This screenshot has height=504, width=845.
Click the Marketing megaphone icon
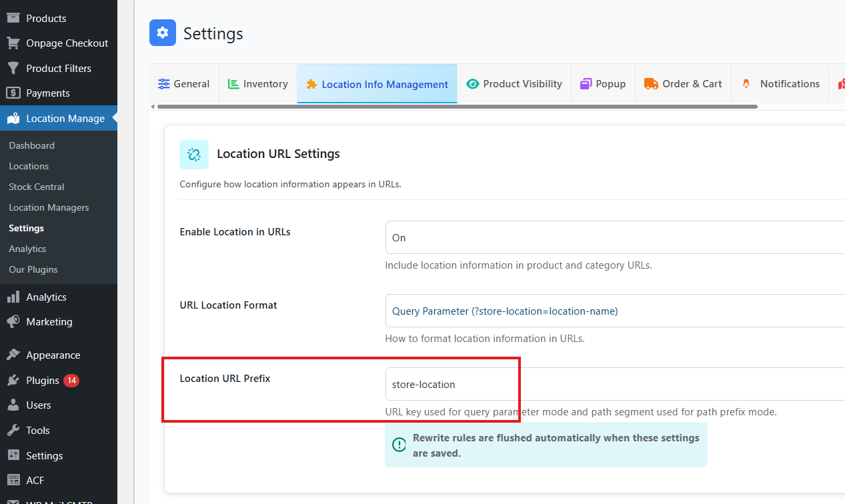coord(13,321)
